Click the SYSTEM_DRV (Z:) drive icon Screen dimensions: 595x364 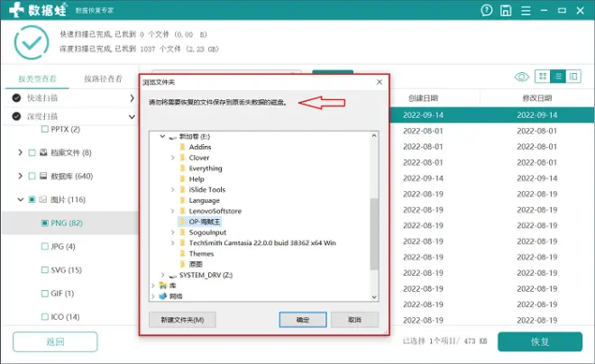tap(173, 276)
